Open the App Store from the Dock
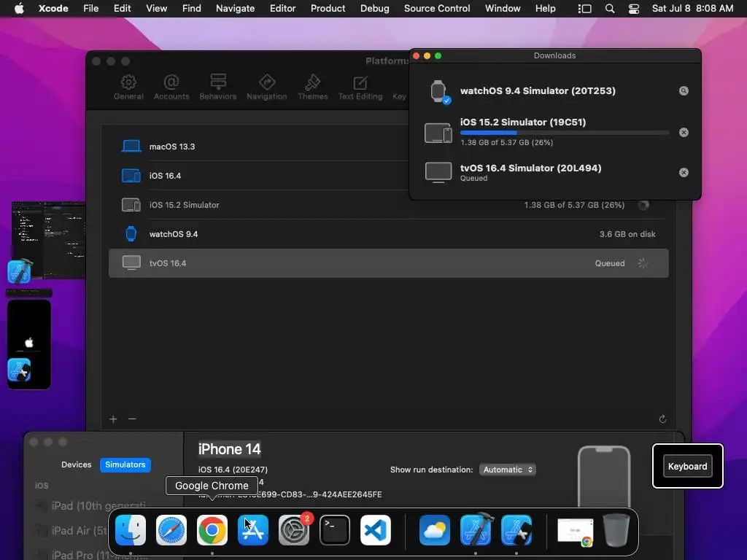Screen dimensions: 747x560 253,530
